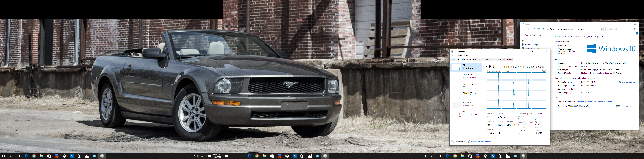Open Task Manager View menu
Screen dimensions: 644x159
point(466,55)
